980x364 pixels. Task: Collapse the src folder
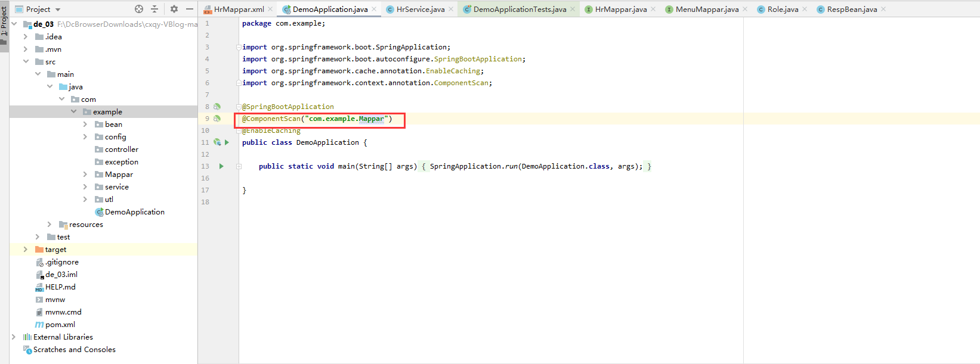26,62
